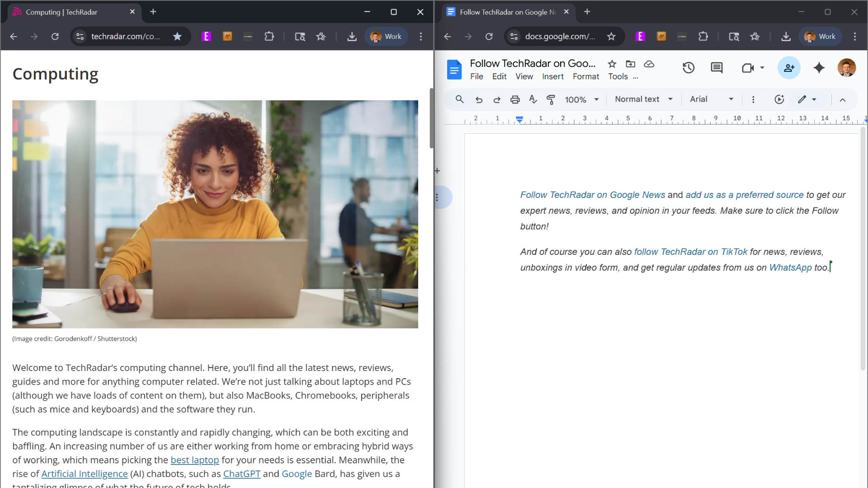Viewport: 868px width, 488px height.
Task: Open the Format menu
Action: coord(585,76)
